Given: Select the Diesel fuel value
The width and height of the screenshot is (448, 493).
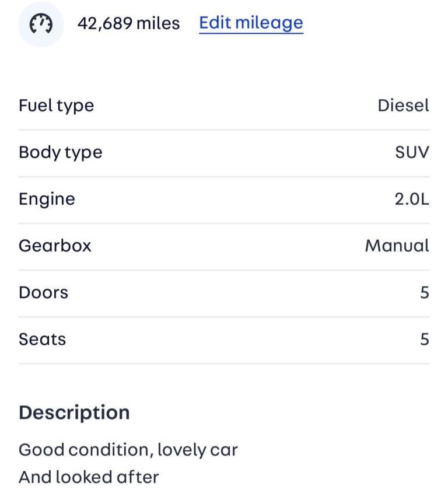Looking at the screenshot, I should pos(403,106).
